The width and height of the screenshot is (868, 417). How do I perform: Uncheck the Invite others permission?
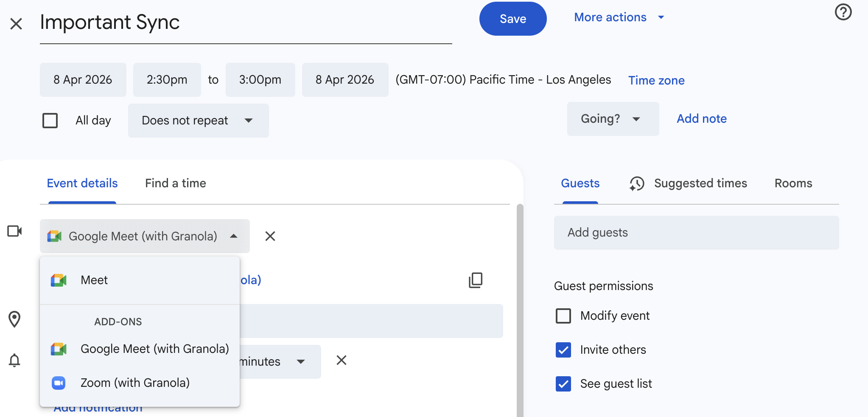(x=563, y=350)
